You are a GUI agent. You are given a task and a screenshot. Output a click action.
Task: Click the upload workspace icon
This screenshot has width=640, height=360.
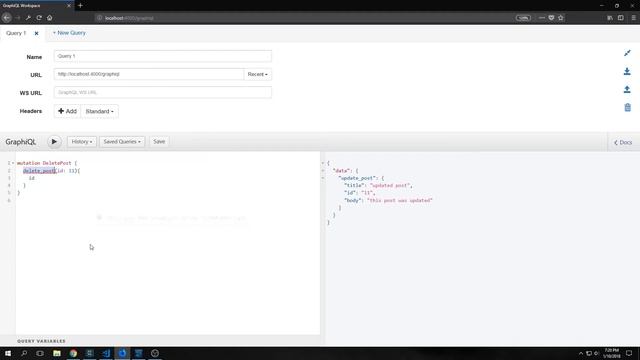coord(627,89)
